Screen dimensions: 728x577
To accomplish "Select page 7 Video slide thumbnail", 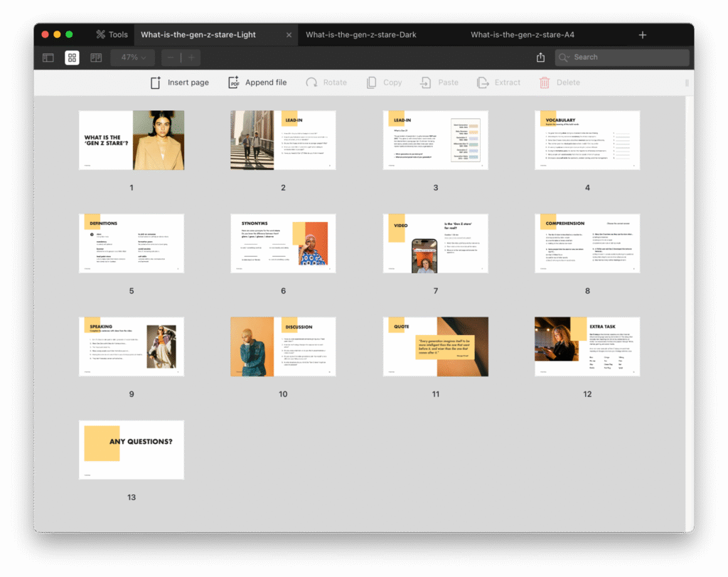I will point(435,243).
